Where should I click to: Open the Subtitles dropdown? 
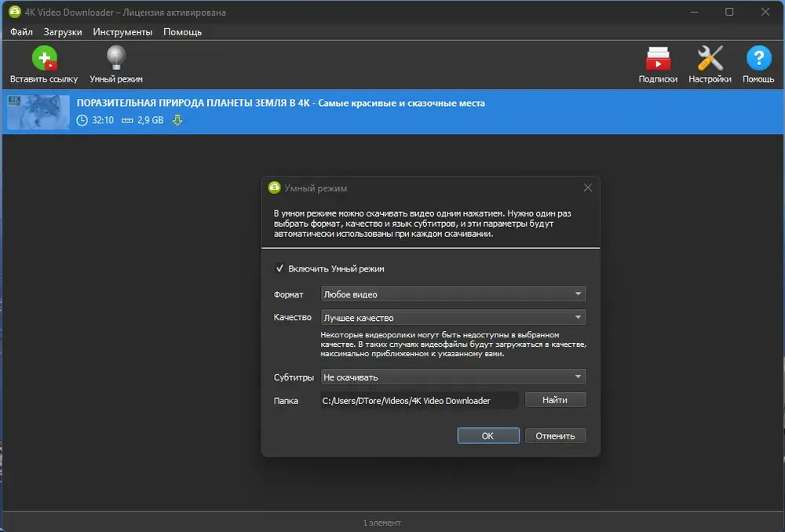click(x=454, y=377)
